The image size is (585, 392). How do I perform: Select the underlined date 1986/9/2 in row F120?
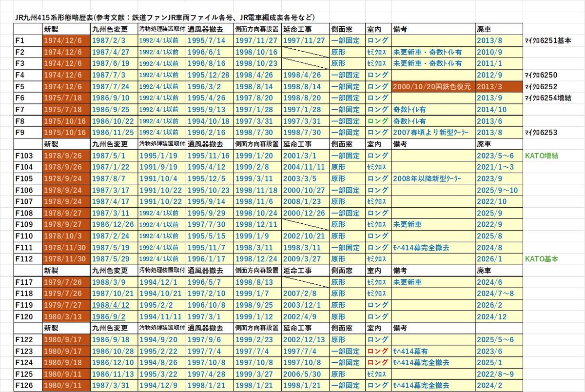[x=114, y=317]
